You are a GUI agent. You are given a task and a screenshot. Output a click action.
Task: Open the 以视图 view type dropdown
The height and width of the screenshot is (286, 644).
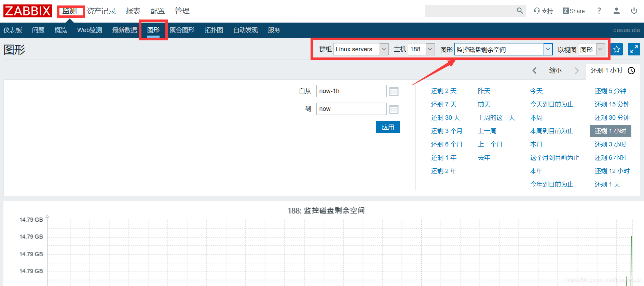592,49
